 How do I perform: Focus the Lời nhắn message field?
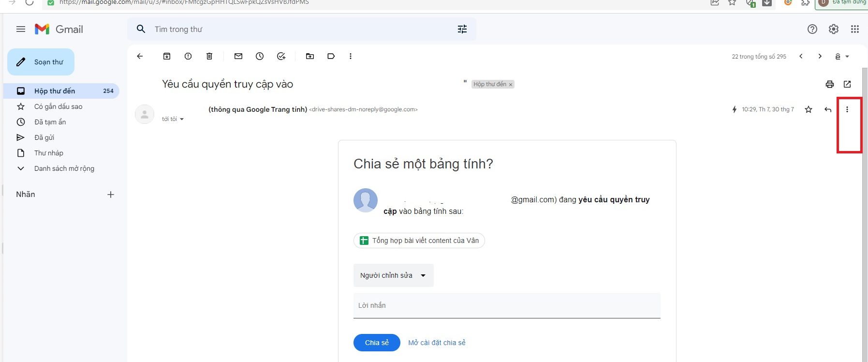507,305
